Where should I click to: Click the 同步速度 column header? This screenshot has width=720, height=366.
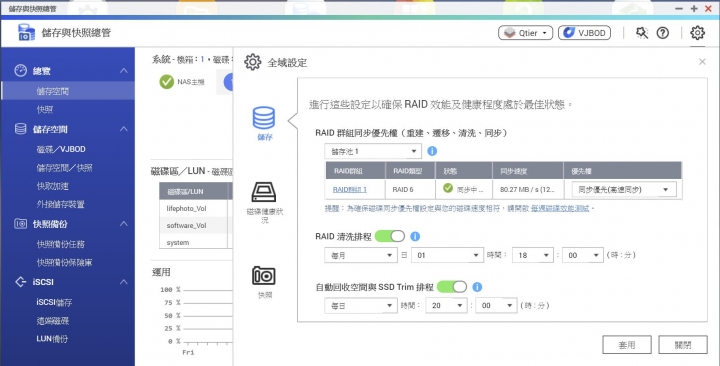click(528, 171)
